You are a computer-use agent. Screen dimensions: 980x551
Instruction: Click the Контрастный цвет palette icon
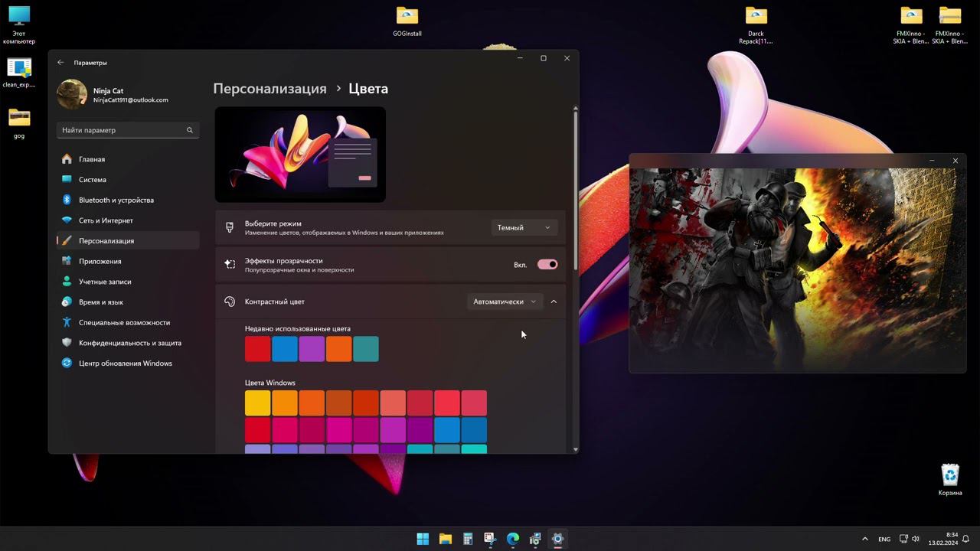[x=229, y=302]
